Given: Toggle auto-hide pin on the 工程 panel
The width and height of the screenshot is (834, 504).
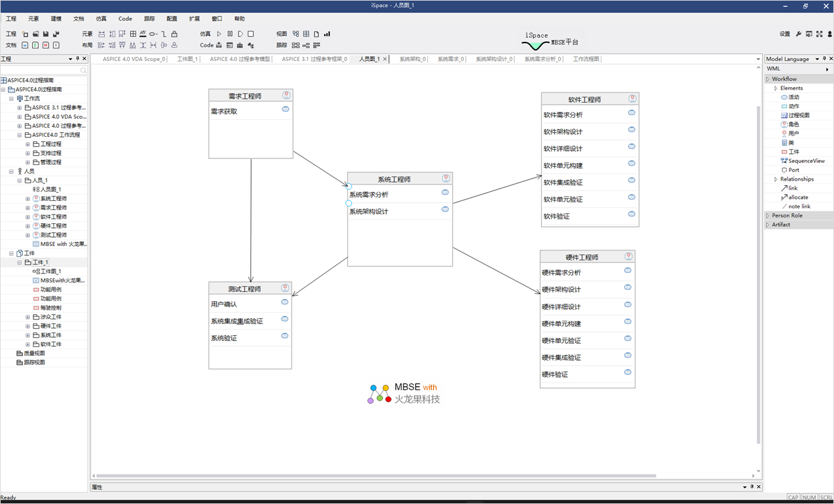Looking at the screenshot, I should click(x=77, y=59).
